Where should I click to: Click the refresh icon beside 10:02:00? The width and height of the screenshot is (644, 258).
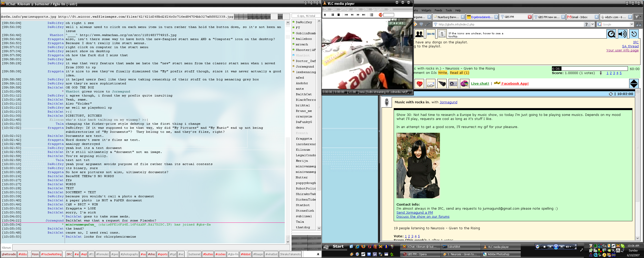click(x=611, y=94)
